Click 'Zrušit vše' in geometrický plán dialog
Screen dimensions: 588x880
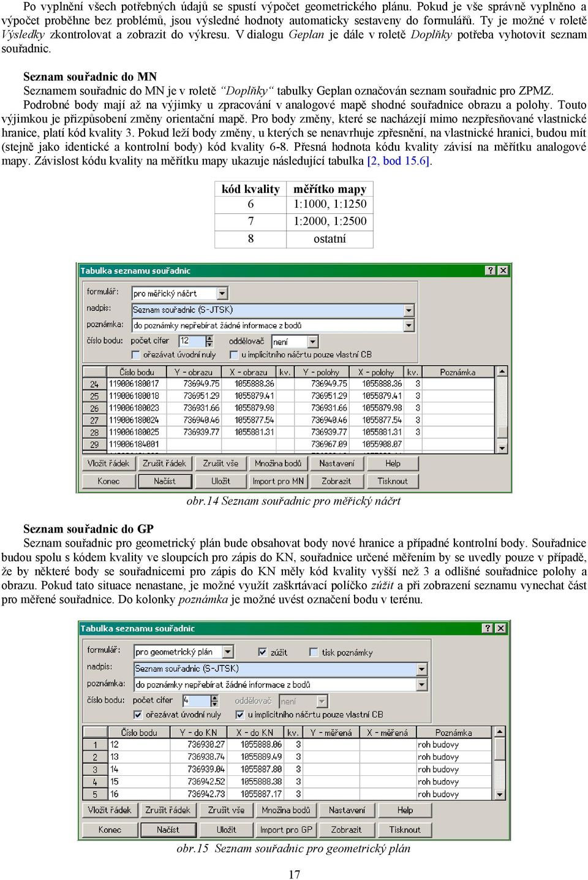pyautogui.click(x=226, y=810)
